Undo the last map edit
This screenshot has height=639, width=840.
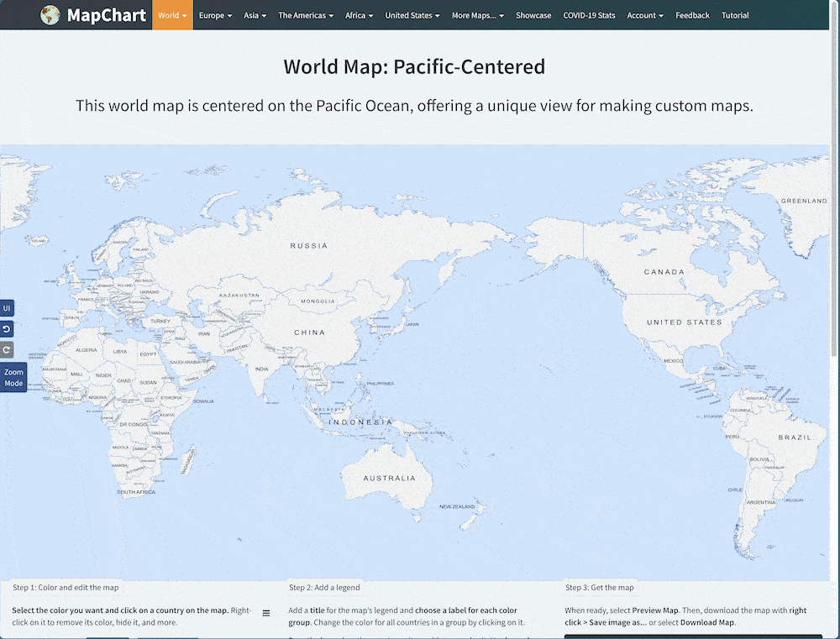pos(6,328)
